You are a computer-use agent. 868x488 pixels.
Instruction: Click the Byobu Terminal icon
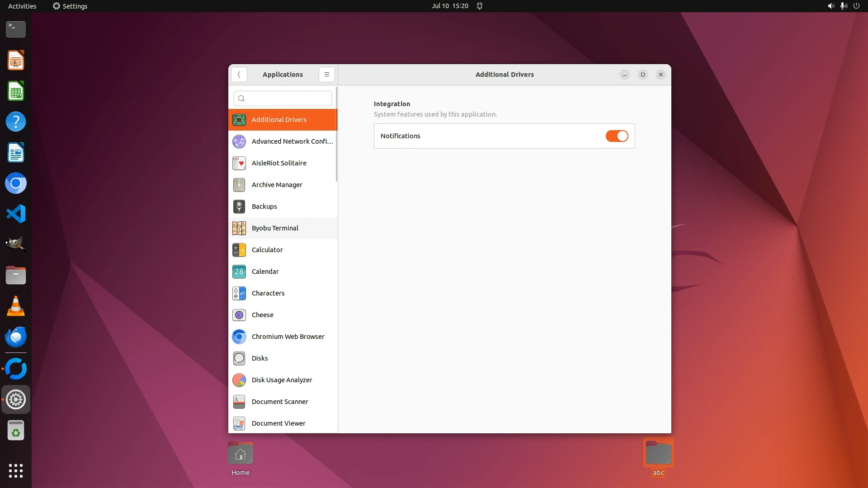click(x=239, y=228)
